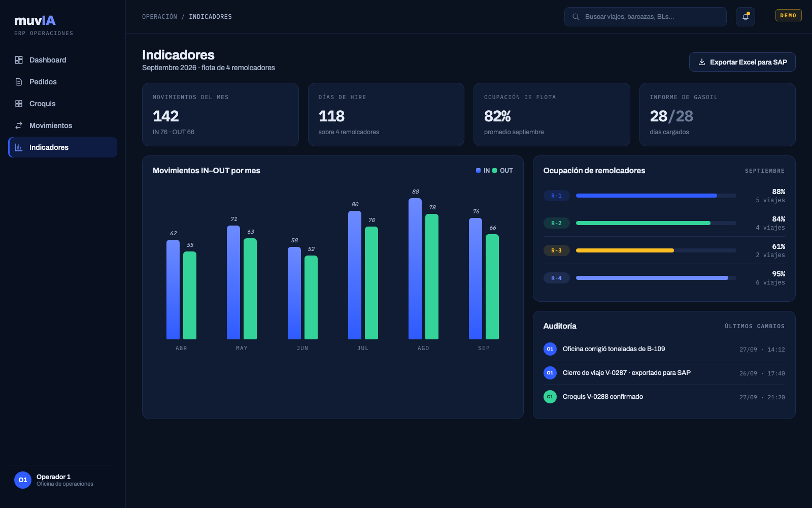Click the O1 avatar beside Operador 1

[x=23, y=480]
